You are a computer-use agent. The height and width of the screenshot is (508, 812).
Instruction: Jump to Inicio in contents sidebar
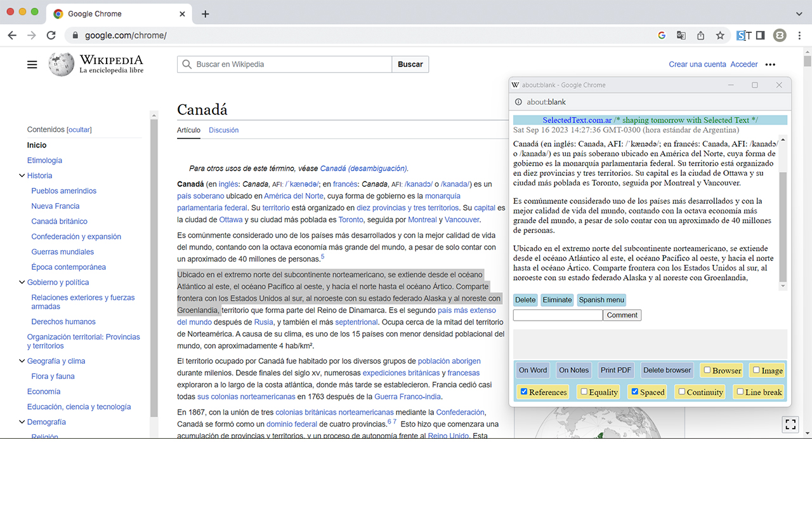click(37, 145)
